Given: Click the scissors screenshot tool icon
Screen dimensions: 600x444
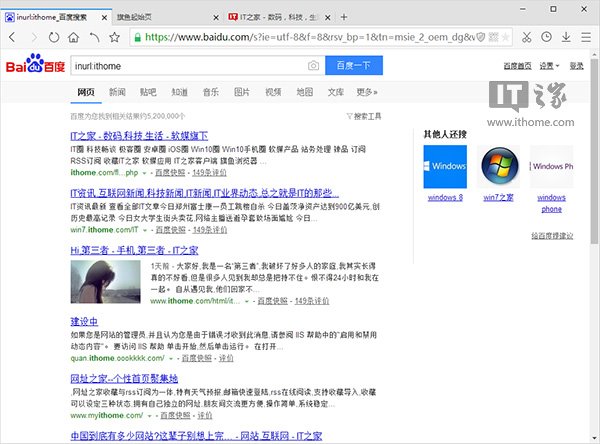Looking at the screenshot, I should [x=526, y=37].
